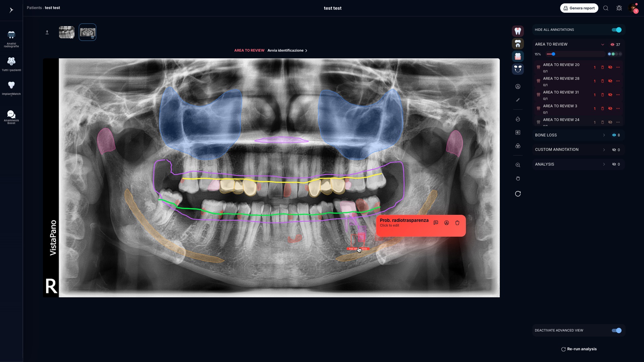The image size is (644, 362).
Task: Toggle Bone Loss visibility eye
Action: pos(614,135)
